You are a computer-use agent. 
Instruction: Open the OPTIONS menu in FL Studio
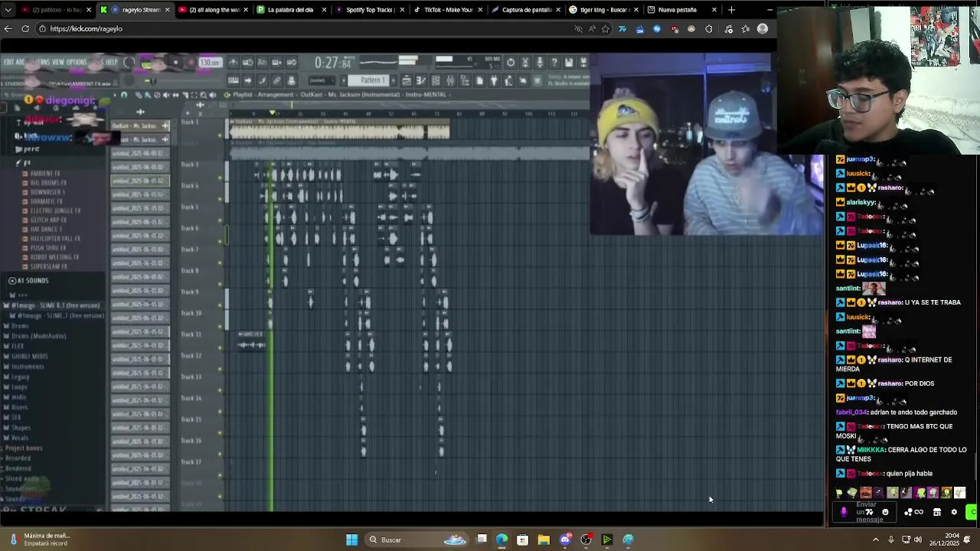tap(77, 62)
